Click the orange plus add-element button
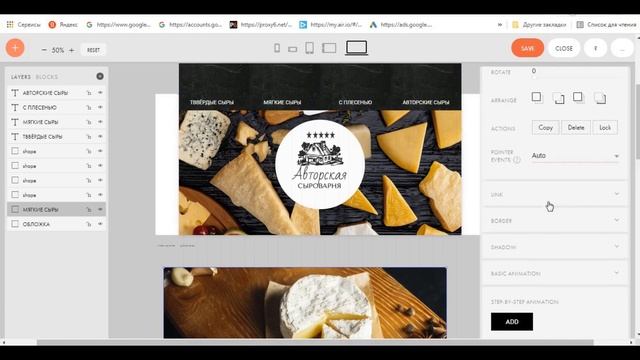 pos(15,48)
